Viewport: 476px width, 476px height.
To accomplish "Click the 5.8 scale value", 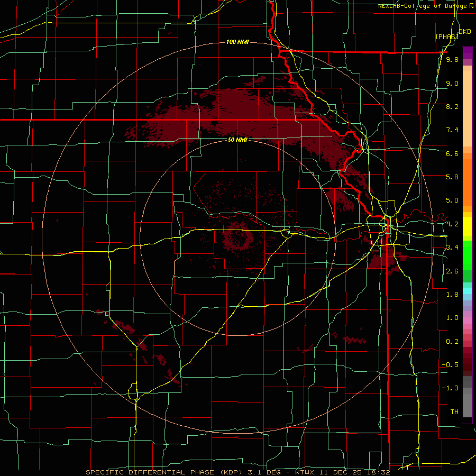I will click(x=452, y=177).
